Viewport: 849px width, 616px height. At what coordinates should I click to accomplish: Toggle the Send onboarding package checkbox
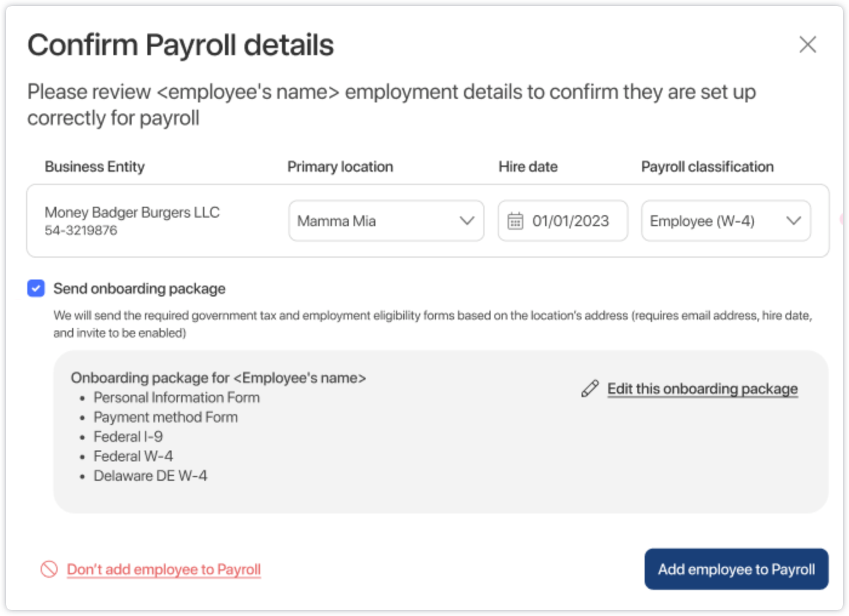36,289
